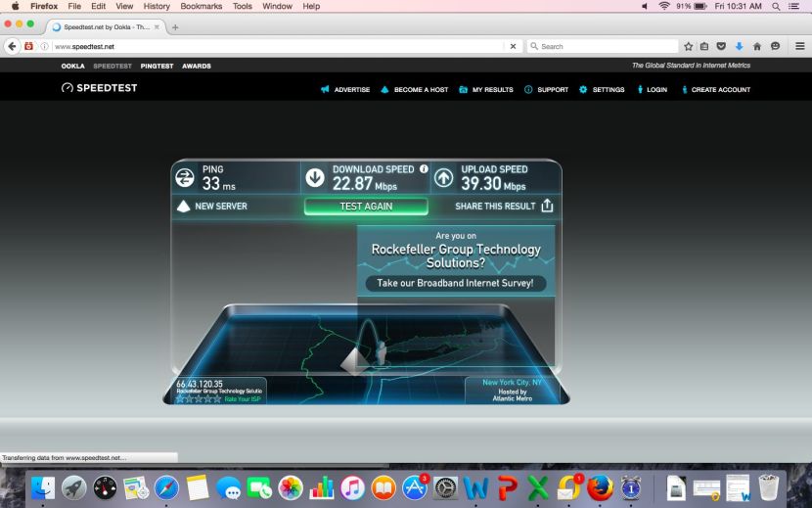Open iTunes from the dock
This screenshot has height=508, width=812.
tap(352, 487)
